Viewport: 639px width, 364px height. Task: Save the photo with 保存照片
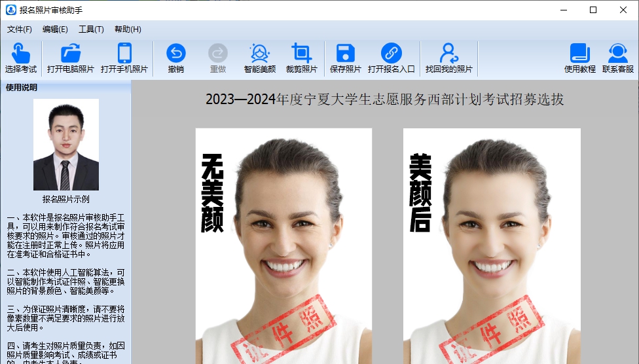tap(346, 58)
